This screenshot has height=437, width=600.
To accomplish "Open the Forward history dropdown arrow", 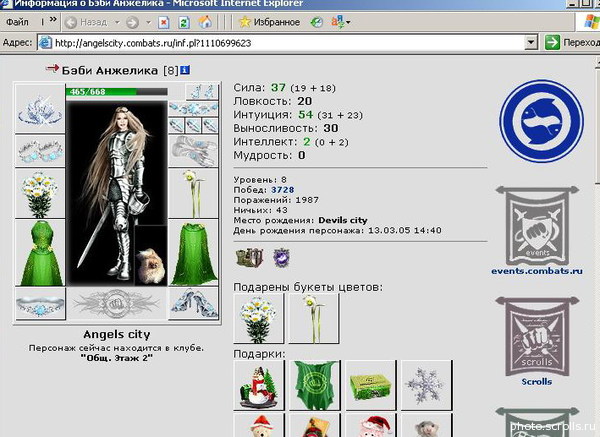I will [148, 22].
